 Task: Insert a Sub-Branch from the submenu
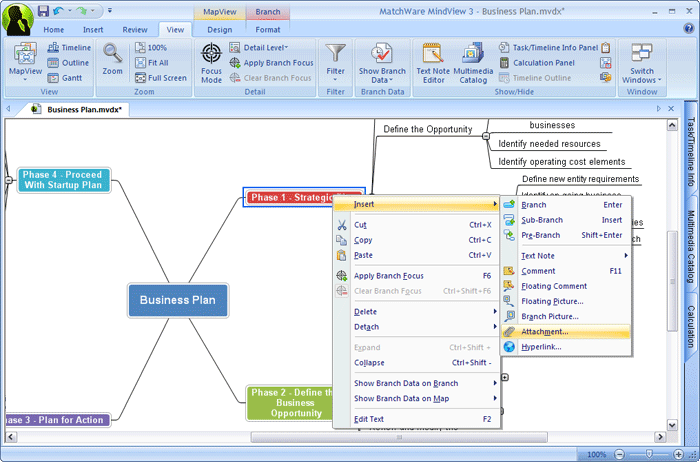[566, 220]
